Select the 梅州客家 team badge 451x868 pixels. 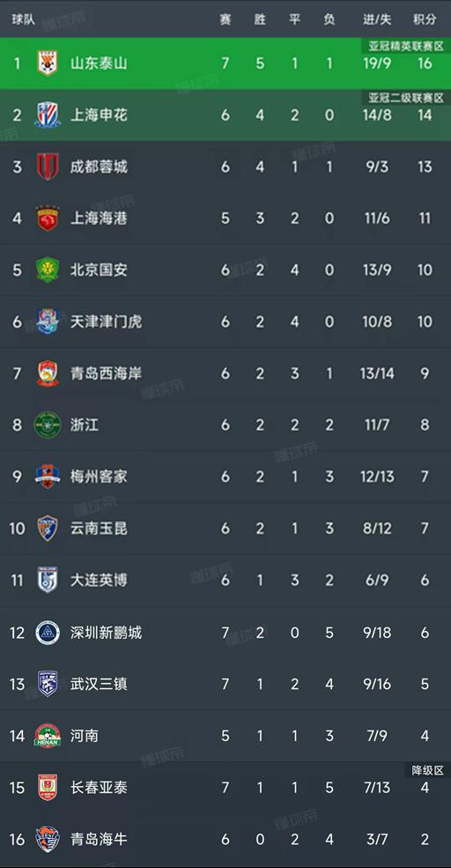[48, 477]
